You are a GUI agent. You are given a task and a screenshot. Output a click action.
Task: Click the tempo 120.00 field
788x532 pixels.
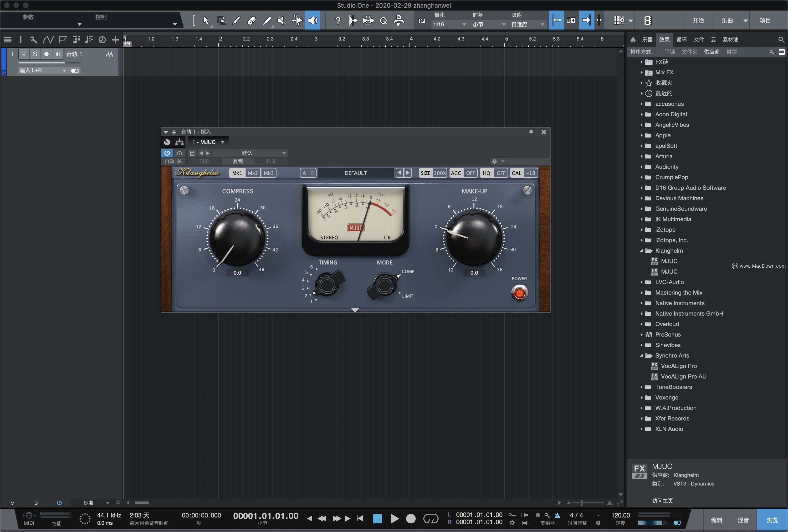[x=620, y=515]
